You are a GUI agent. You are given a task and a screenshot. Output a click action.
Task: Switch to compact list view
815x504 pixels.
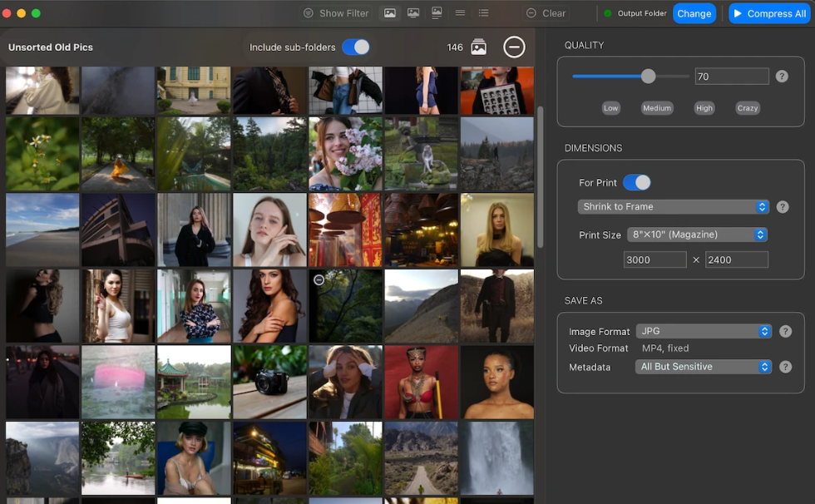click(459, 13)
